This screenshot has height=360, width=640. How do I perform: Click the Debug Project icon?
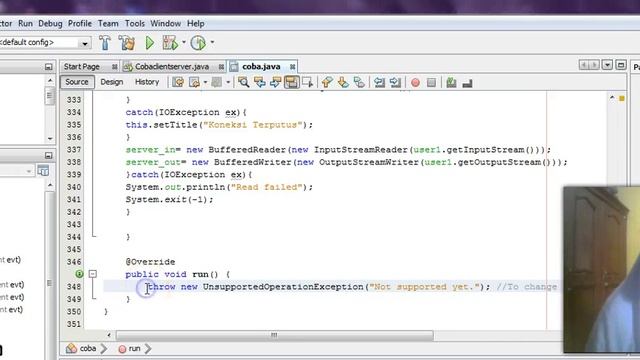tap(170, 42)
